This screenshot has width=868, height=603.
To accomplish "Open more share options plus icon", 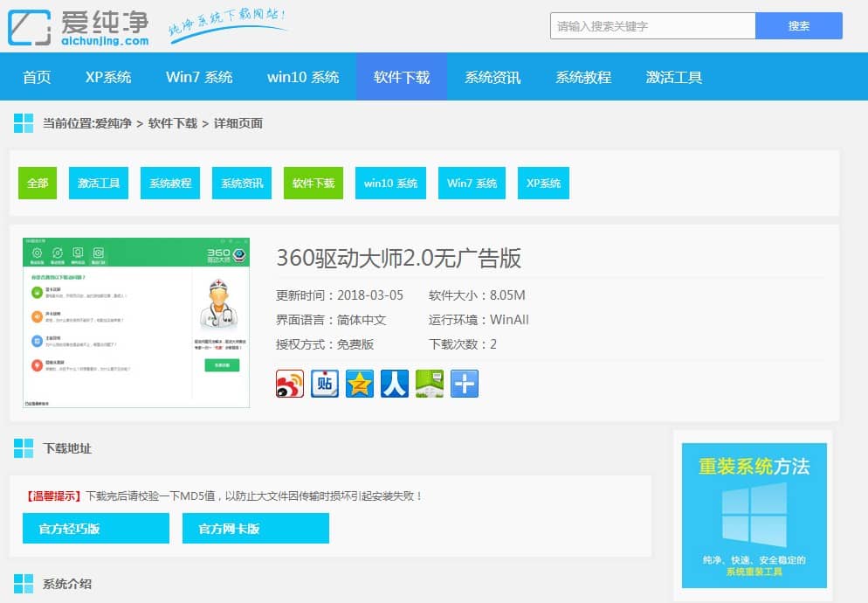I will pos(465,384).
